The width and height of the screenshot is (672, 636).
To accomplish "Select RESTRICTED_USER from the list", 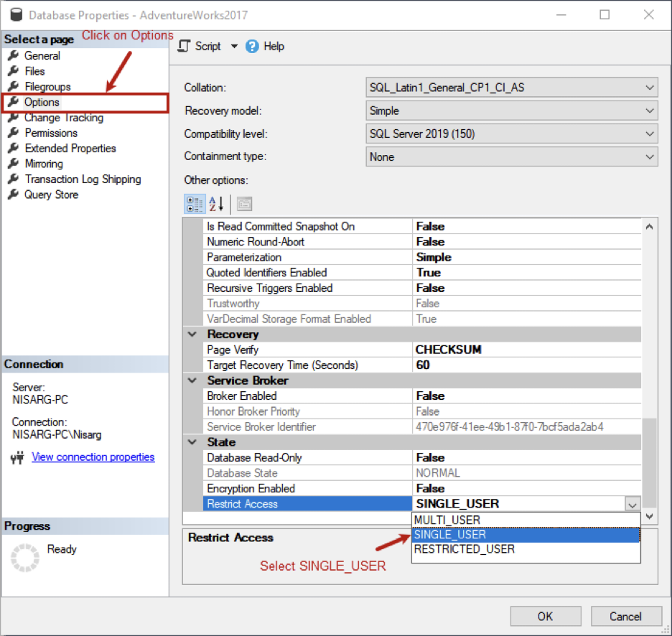I will 526,549.
